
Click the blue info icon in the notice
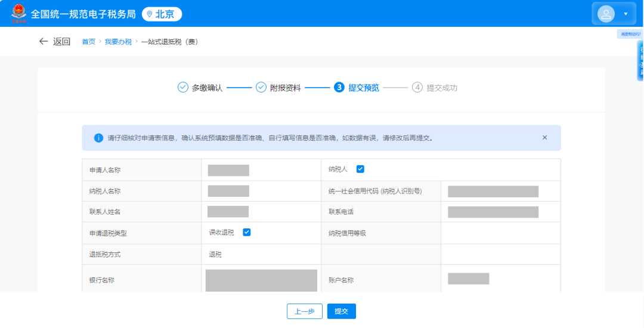point(98,138)
